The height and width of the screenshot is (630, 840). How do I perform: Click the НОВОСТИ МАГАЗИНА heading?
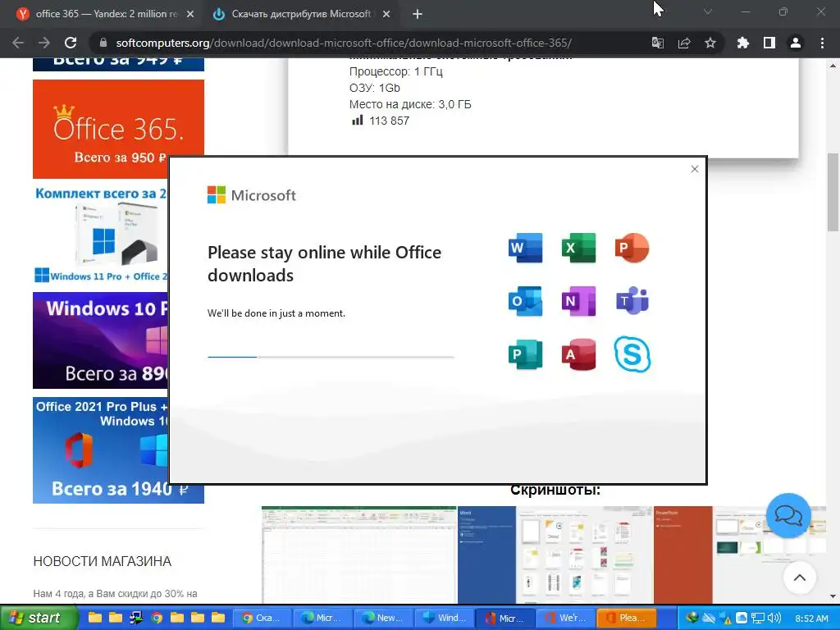coord(103,561)
